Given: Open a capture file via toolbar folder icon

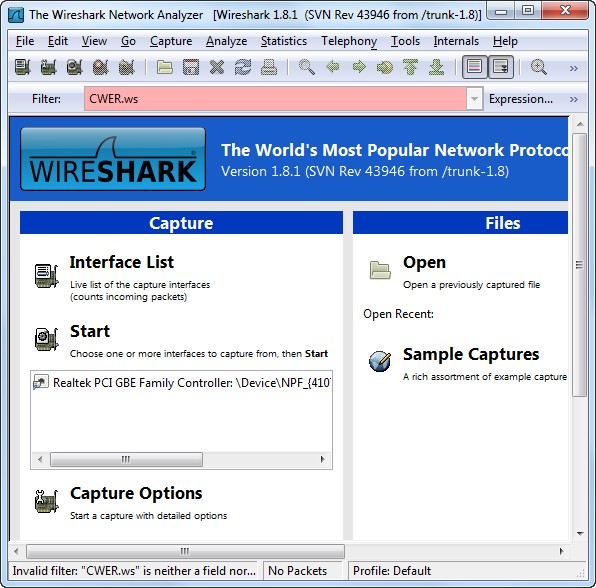Looking at the screenshot, I should point(165,67).
